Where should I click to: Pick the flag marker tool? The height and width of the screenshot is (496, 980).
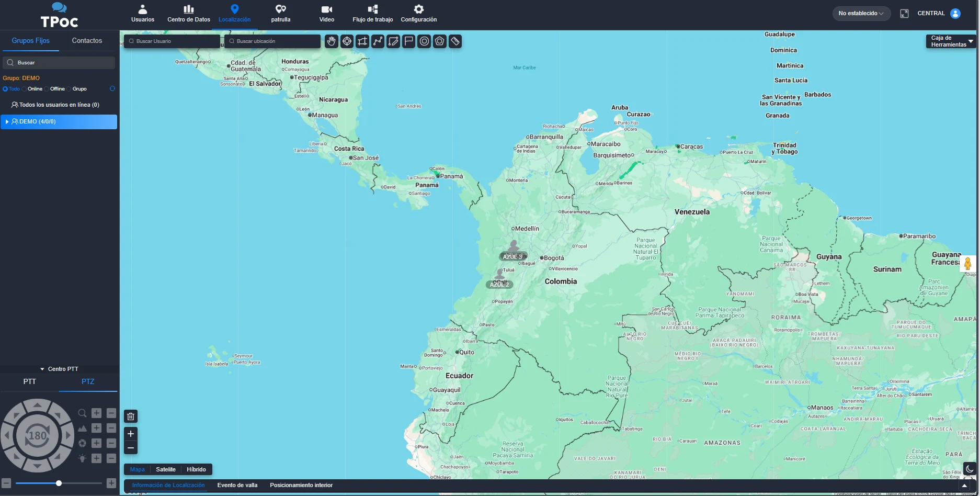pos(409,41)
